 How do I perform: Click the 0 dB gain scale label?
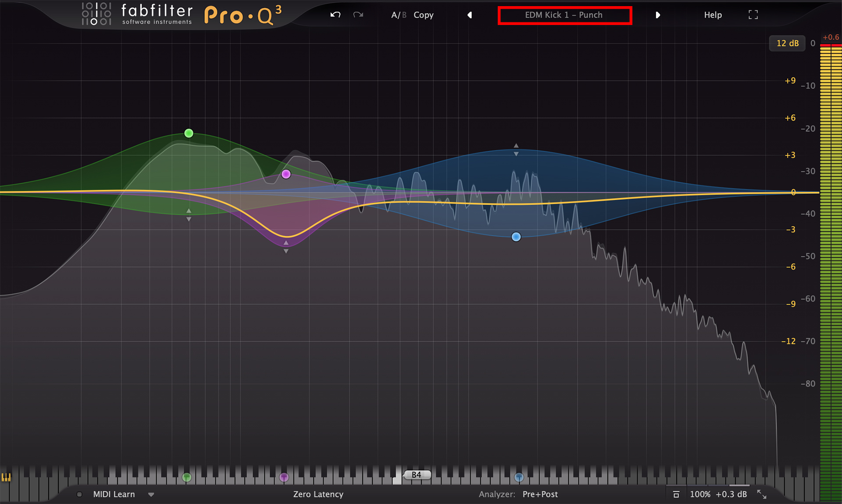793,192
